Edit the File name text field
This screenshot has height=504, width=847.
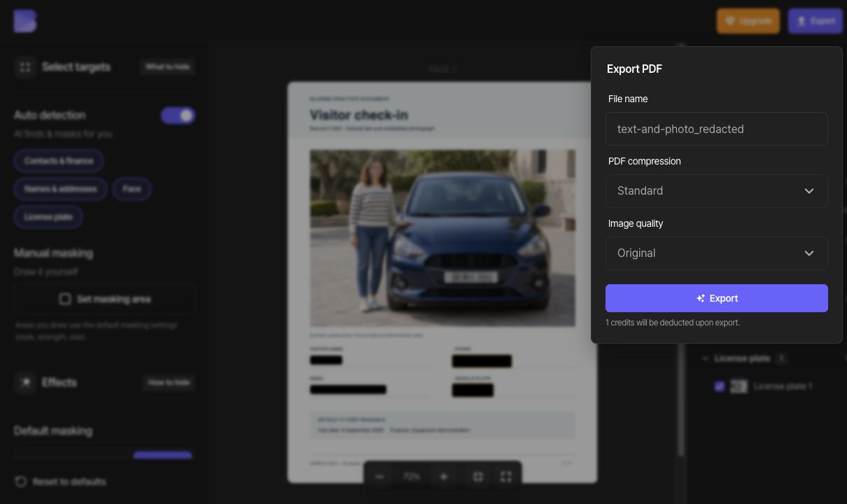click(x=717, y=129)
